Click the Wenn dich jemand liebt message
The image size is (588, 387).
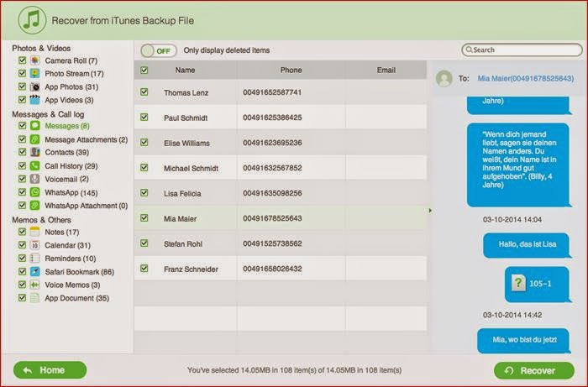(x=518, y=165)
